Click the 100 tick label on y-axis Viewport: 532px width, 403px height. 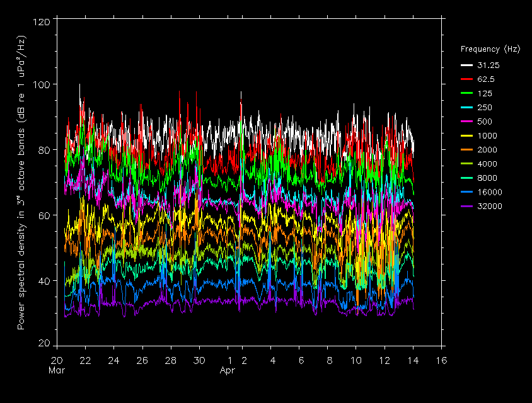[x=42, y=84]
